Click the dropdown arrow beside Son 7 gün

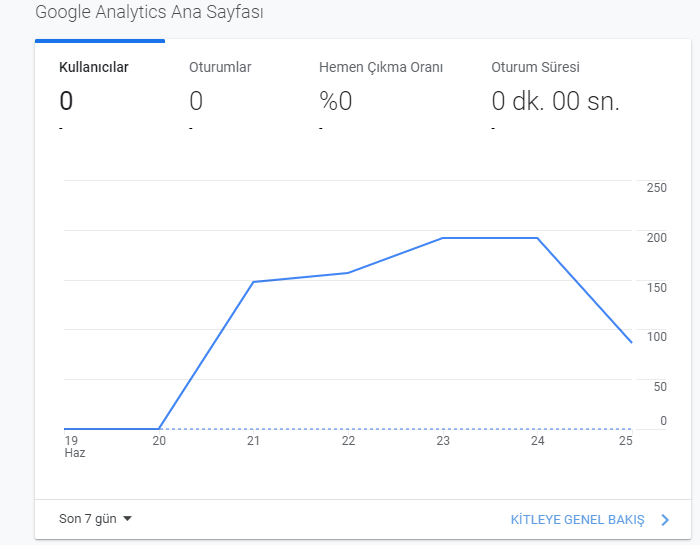pyautogui.click(x=127, y=519)
